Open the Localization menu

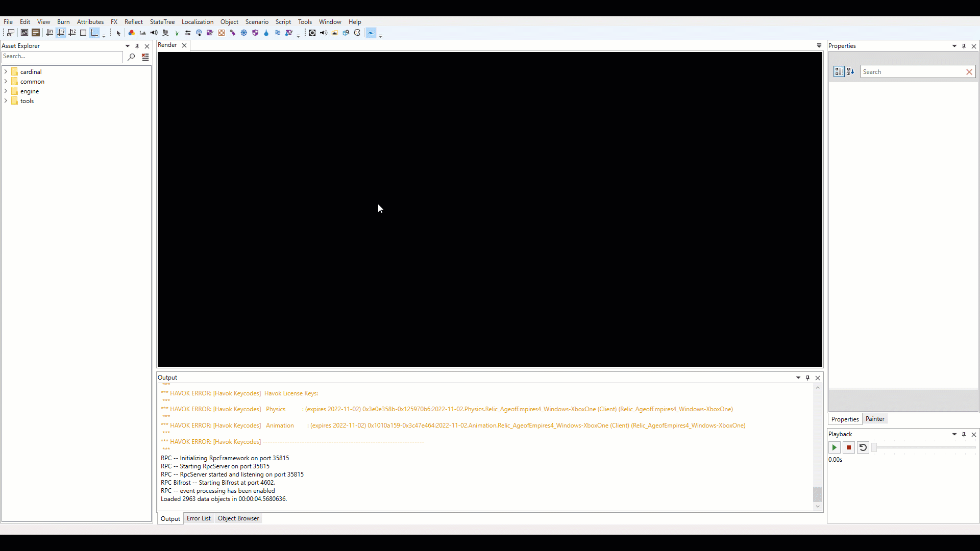click(198, 22)
